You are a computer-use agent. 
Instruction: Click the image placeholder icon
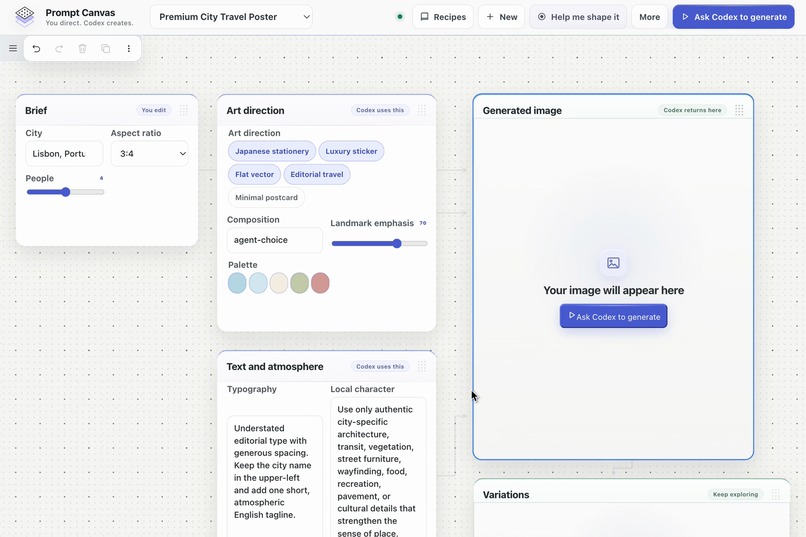tap(613, 263)
